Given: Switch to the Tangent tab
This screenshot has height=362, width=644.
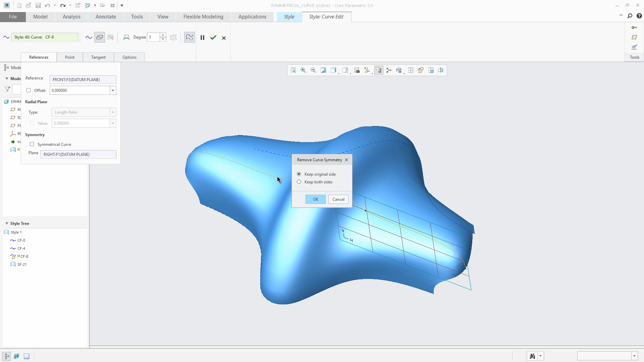Looking at the screenshot, I should pos(98,57).
